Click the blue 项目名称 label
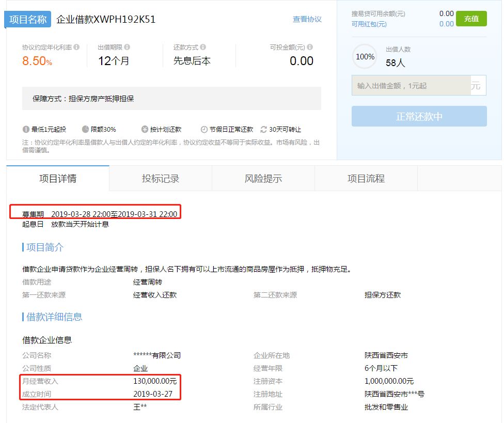This screenshot has height=423, width=504. click(28, 19)
